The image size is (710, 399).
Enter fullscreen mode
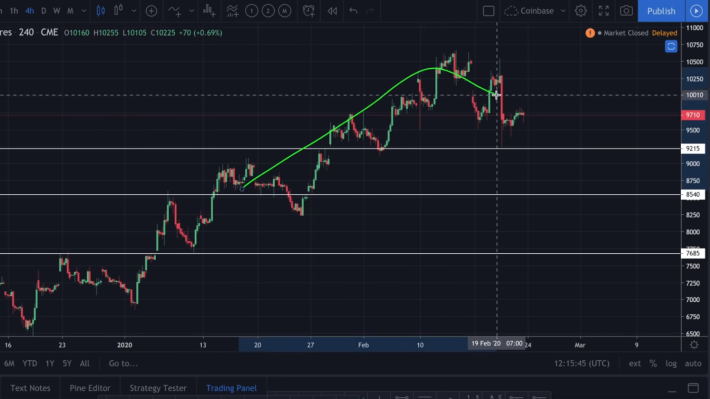tap(604, 11)
